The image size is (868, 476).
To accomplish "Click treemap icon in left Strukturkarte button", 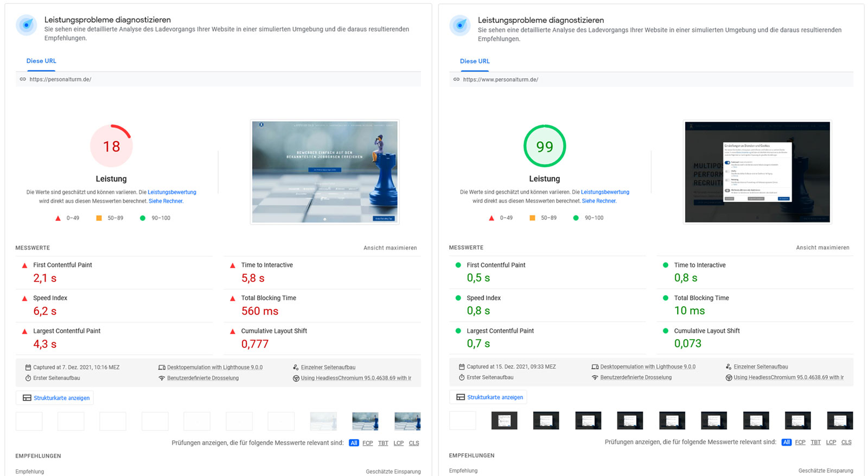I will coord(27,398).
